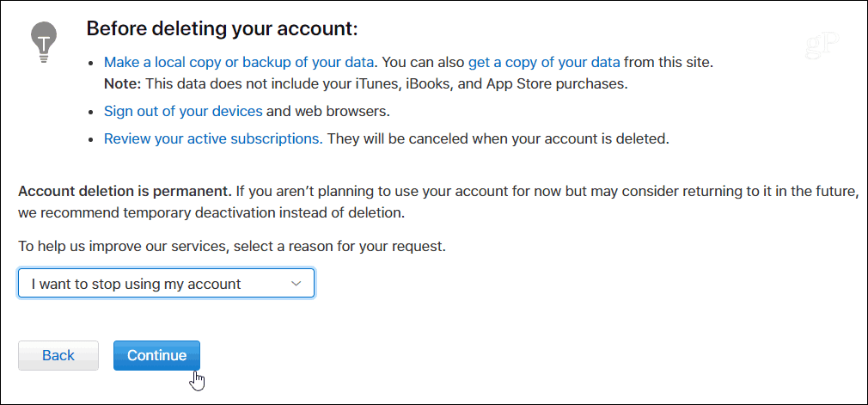Go back with the Back button
868x405 pixels.
click(x=58, y=355)
